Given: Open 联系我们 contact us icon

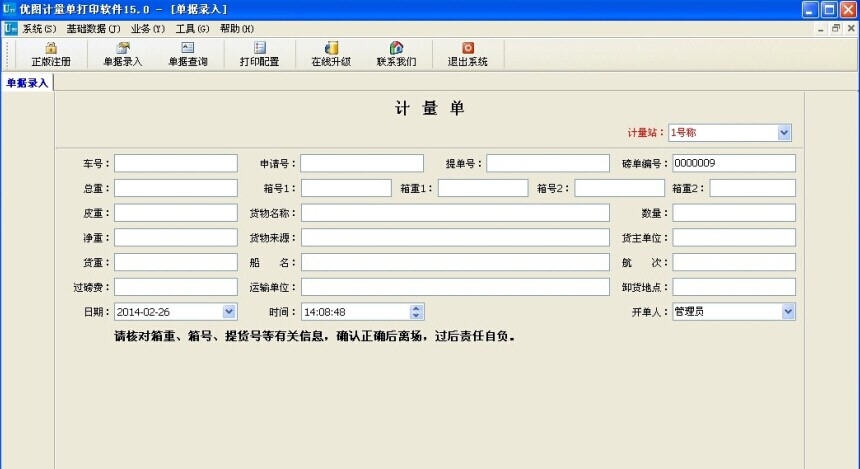Looking at the screenshot, I should point(396,54).
